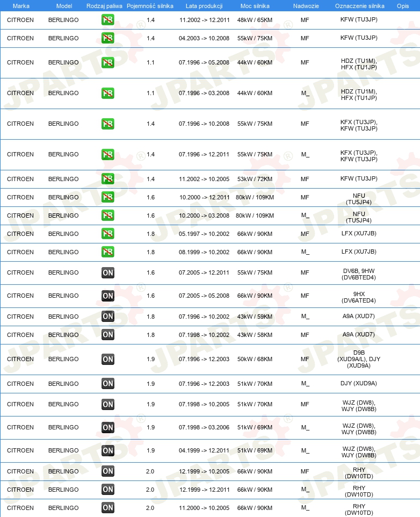420x517 pixels.
Task: Click the 08.1999 -> 10.2002 production years cell
Action: 204,252
